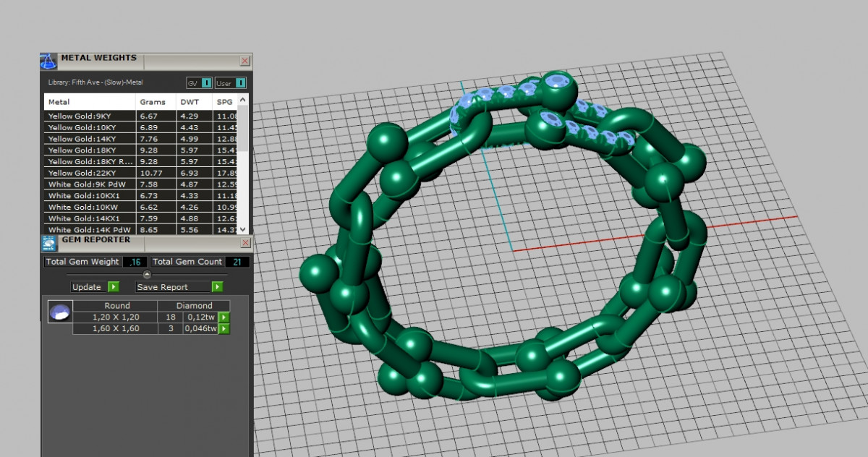Close the Metal Weights panel
The image size is (868, 457).
(244, 61)
